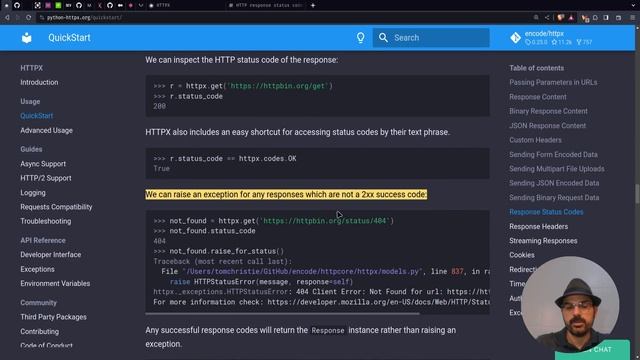Jump to Sending Binary Request Data section

coord(554,198)
